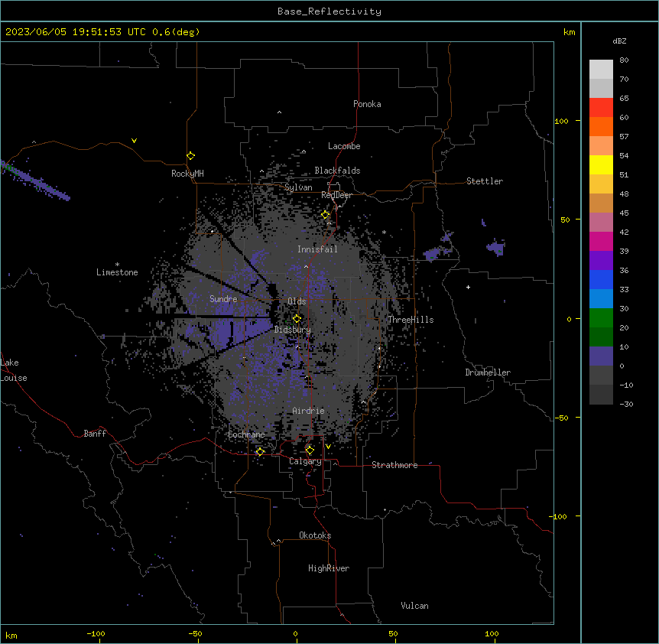Select the Airdrie label

pos(308,411)
